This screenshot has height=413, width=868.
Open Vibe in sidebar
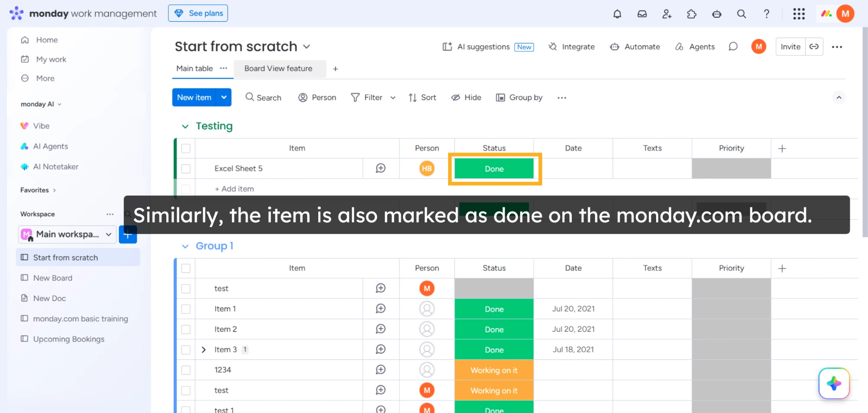click(x=41, y=126)
